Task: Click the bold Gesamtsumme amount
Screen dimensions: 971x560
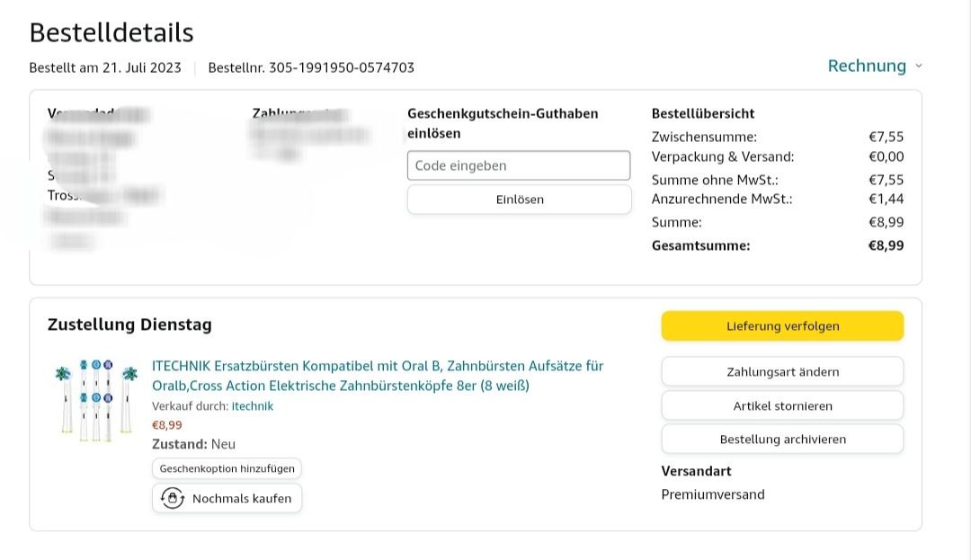Action: pos(886,245)
